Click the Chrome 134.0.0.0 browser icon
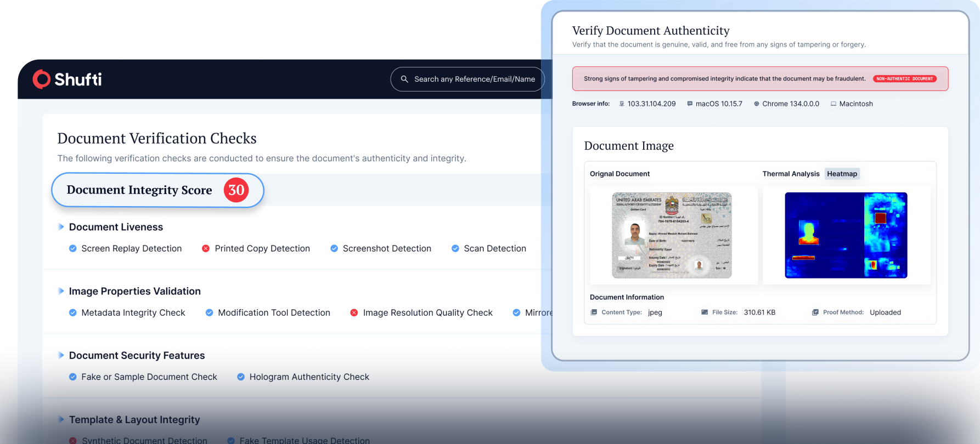Viewport: 980px width, 444px height. [757, 104]
